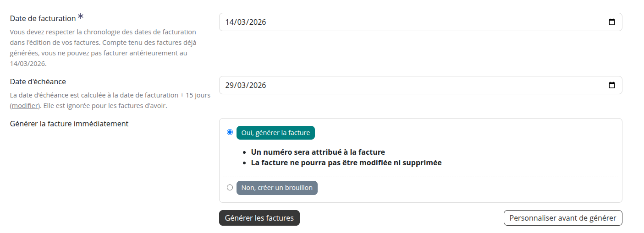Open the calendar picker for Date d'échéance

pyautogui.click(x=611, y=85)
